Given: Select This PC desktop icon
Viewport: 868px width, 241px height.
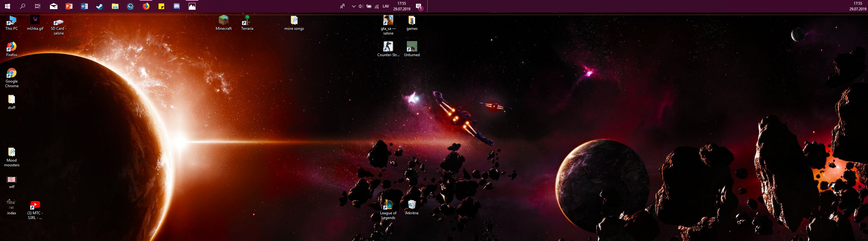Looking at the screenshot, I should pos(11,23).
